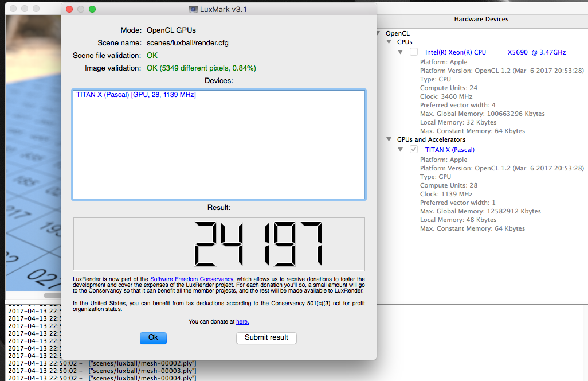Click 'Preferred vector width: 1' row
The width and height of the screenshot is (588, 381).
457,203
